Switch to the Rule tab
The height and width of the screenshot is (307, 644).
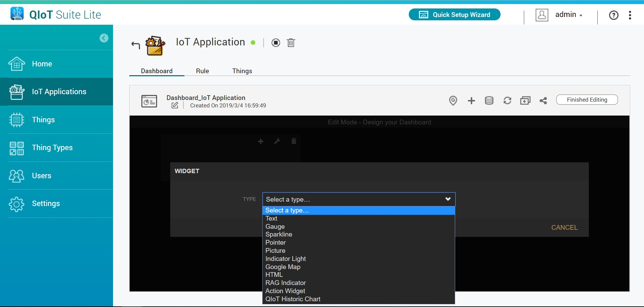(x=202, y=71)
